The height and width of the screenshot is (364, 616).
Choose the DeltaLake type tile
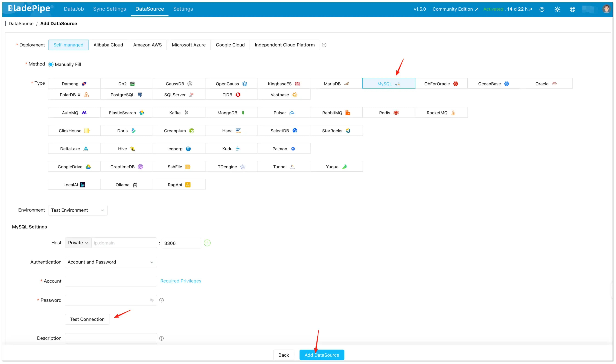click(74, 149)
